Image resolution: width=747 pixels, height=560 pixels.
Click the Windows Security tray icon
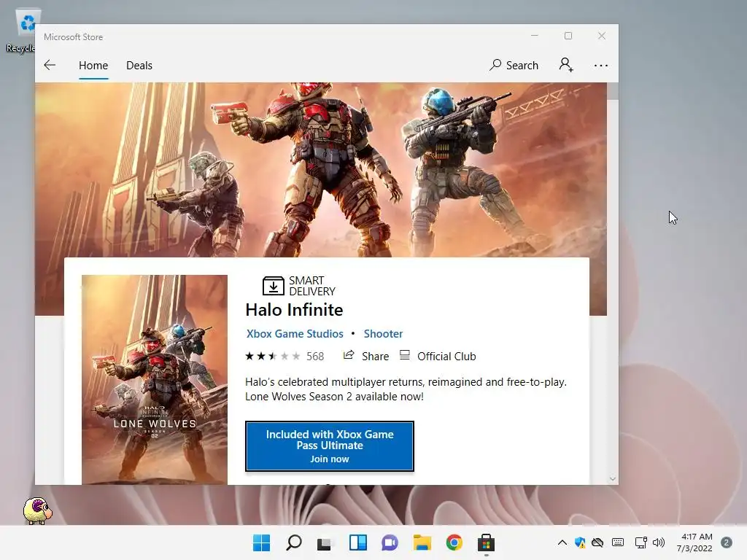[580, 542]
